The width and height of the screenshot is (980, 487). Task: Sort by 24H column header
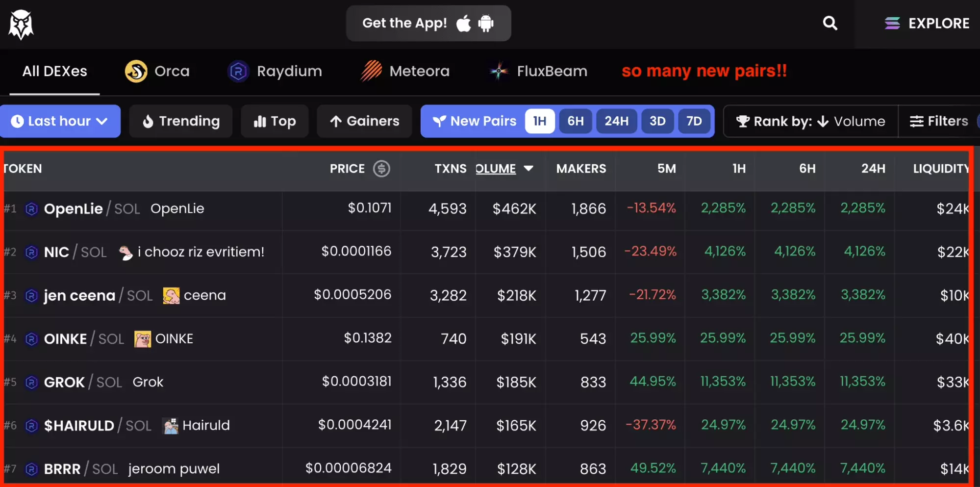pyautogui.click(x=874, y=169)
